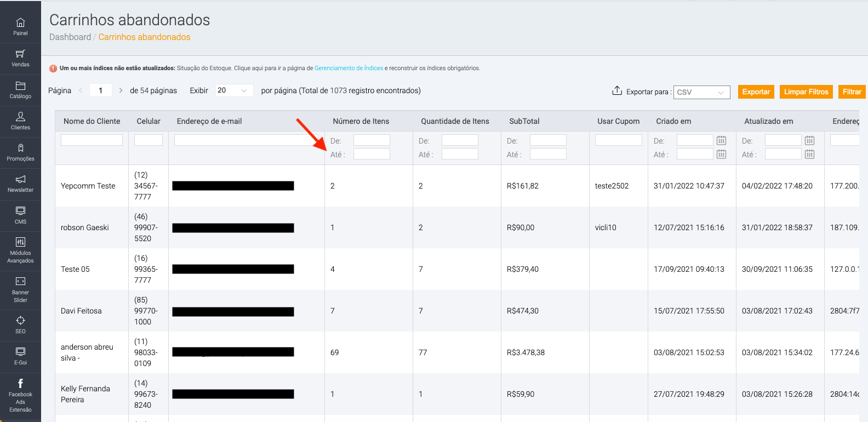Open Vendas cart icon in sidebar

[20, 54]
